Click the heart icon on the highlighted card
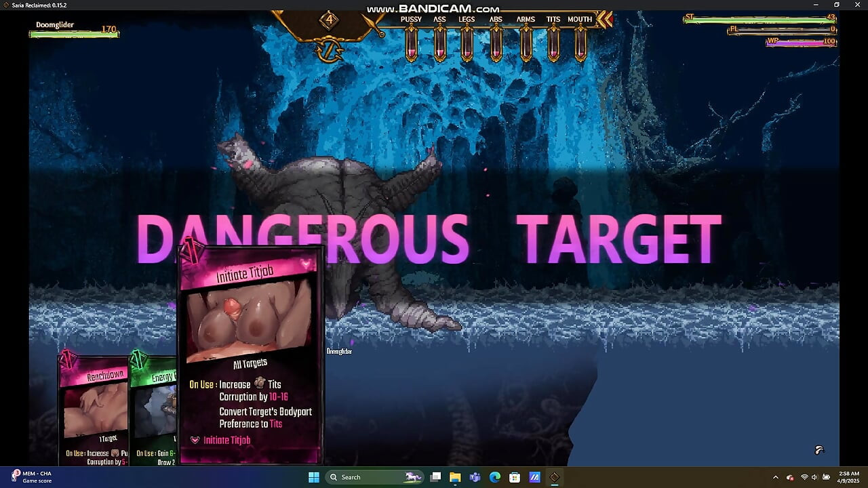This screenshot has height=488, width=868. tap(306, 264)
